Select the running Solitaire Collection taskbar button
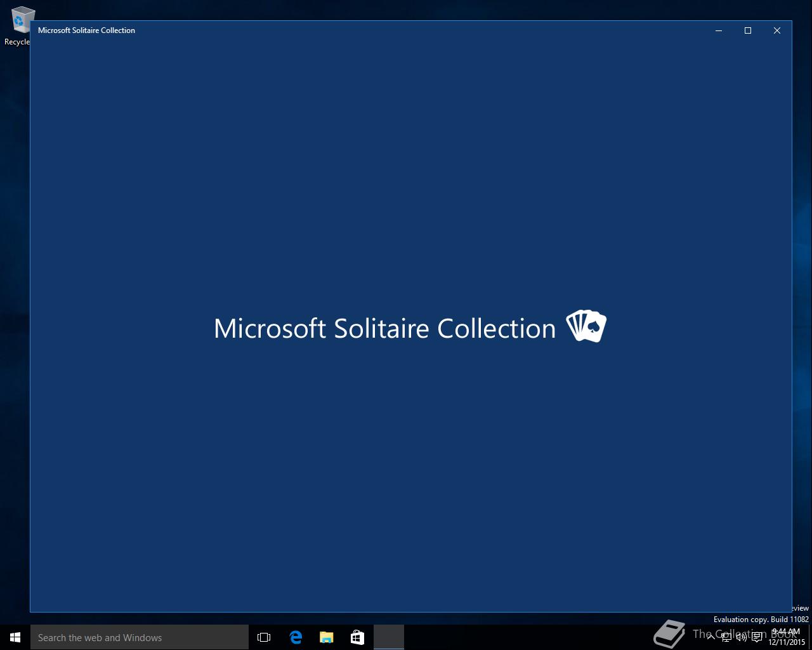 (x=388, y=637)
